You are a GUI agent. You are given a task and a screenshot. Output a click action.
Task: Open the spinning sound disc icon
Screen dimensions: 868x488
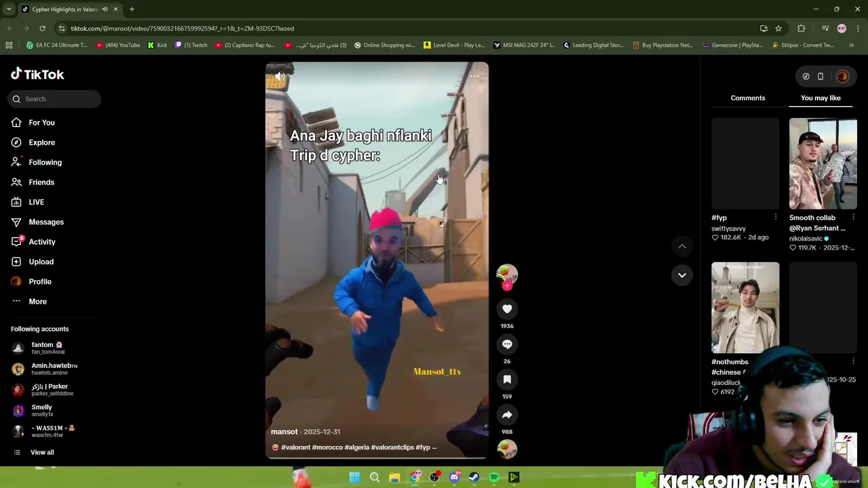click(x=507, y=449)
